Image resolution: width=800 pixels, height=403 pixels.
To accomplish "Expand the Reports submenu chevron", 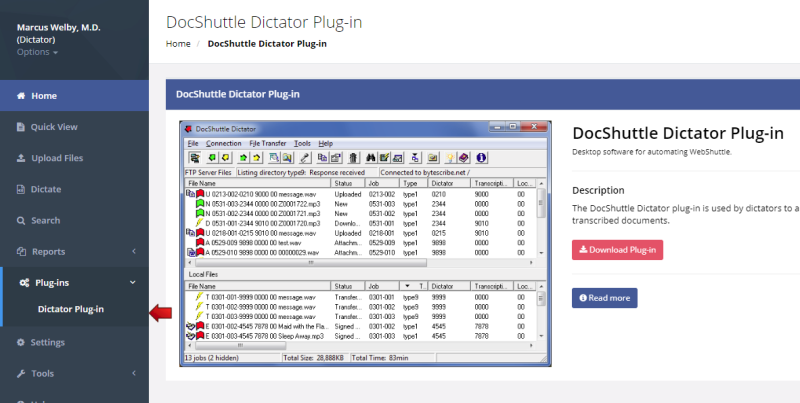I will [133, 251].
